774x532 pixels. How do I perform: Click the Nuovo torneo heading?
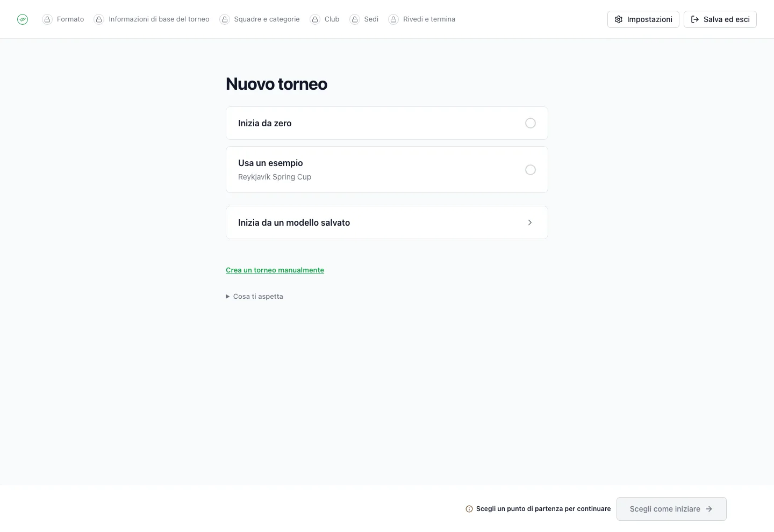276,84
